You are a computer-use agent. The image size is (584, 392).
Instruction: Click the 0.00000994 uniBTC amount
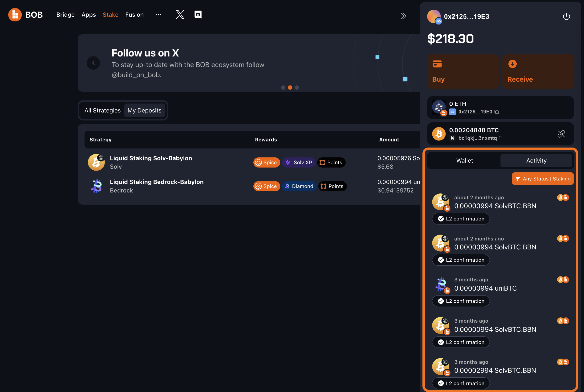pos(485,288)
